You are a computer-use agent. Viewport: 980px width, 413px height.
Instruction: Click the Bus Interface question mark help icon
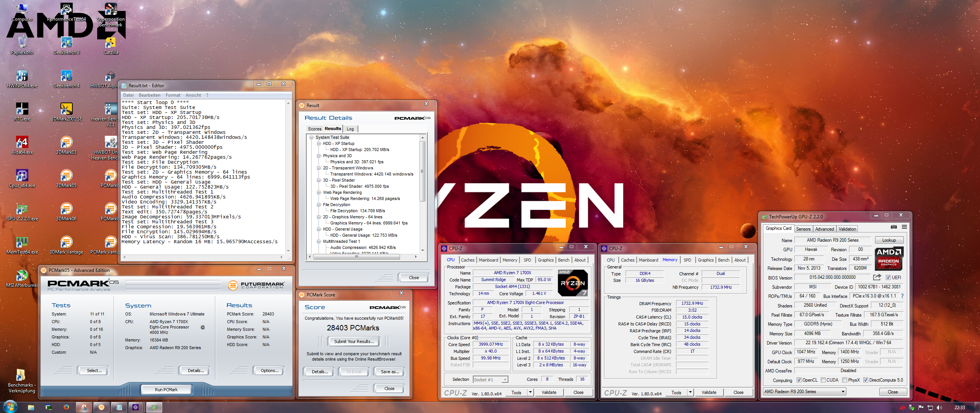(x=902, y=296)
